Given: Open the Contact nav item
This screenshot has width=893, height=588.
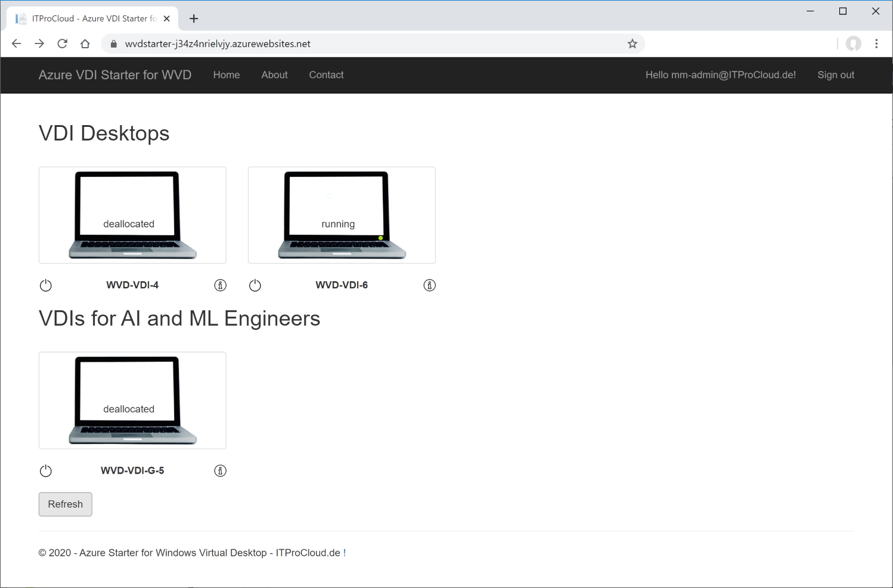Looking at the screenshot, I should pos(326,75).
